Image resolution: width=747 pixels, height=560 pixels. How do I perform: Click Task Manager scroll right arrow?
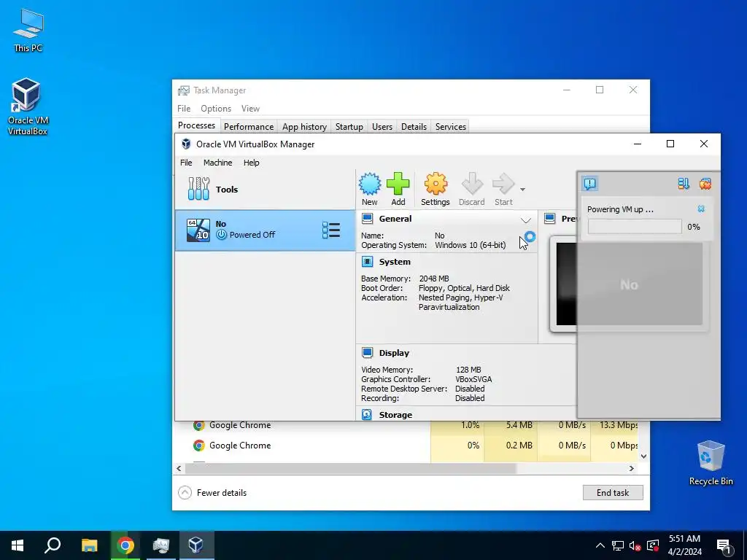pos(632,468)
